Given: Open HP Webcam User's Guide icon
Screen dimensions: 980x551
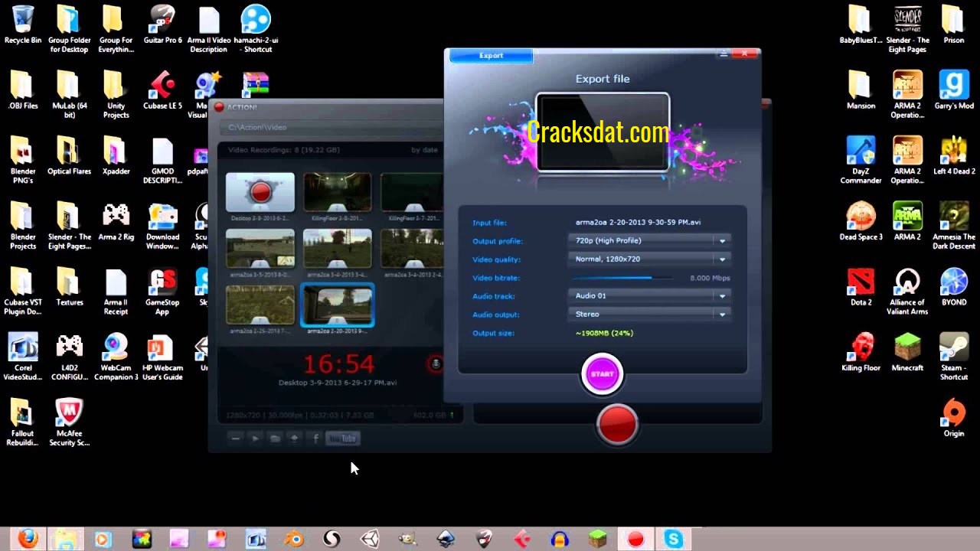Looking at the screenshot, I should tap(162, 357).
